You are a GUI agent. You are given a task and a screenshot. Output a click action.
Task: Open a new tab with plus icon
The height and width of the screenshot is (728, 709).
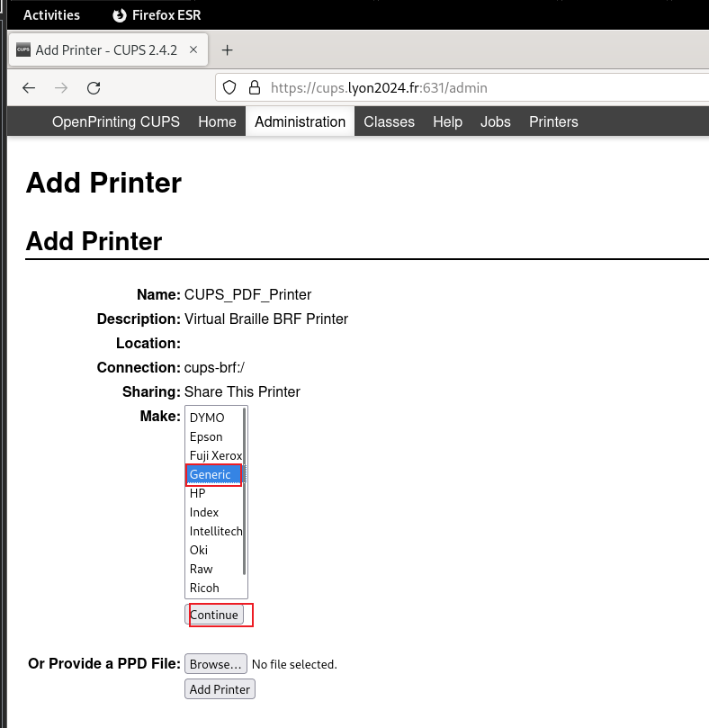coord(227,50)
